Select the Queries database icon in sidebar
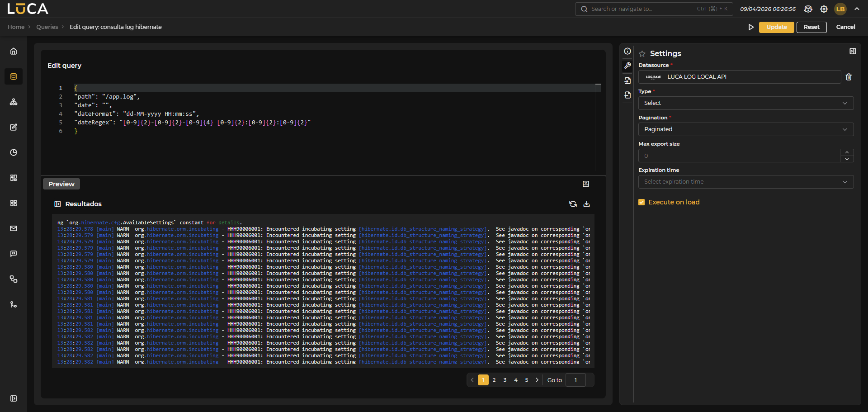 (14, 76)
